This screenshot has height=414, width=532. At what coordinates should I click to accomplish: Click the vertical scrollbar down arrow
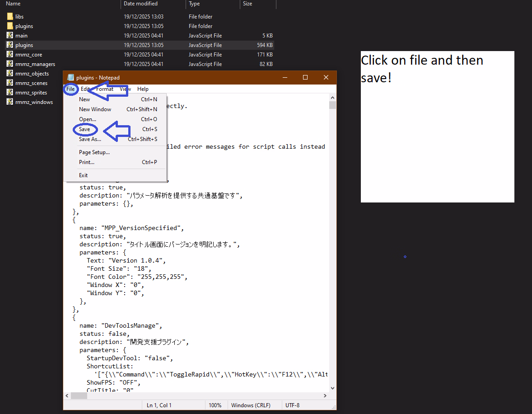pyautogui.click(x=332, y=388)
